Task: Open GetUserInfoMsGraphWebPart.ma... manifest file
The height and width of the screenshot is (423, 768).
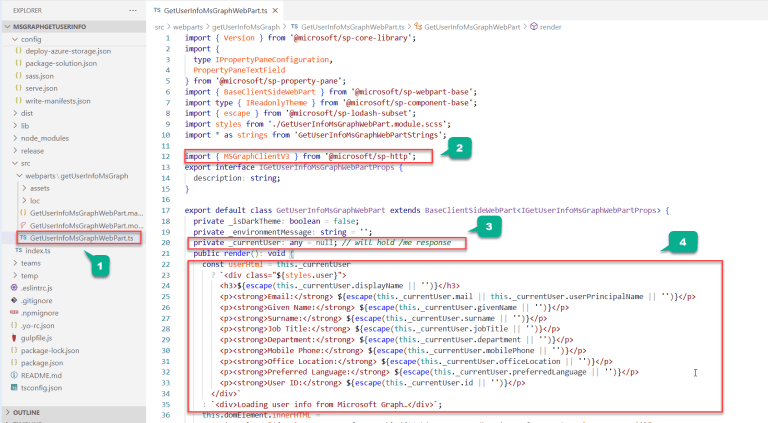Action: point(86,213)
